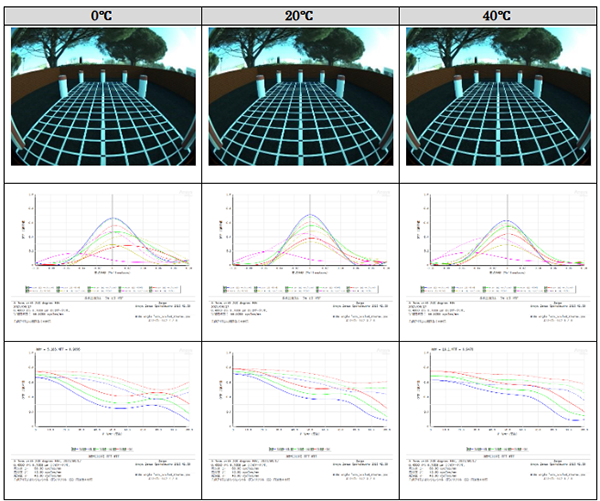Screen dimensions: 600x501
Task: Open the 40℃ fisheye grid image
Action: tap(497, 96)
